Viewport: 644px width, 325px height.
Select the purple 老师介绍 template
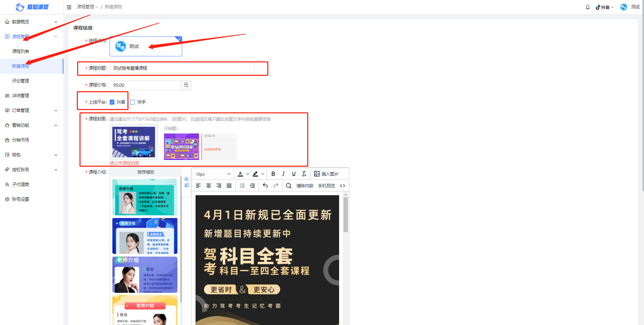[145, 275]
